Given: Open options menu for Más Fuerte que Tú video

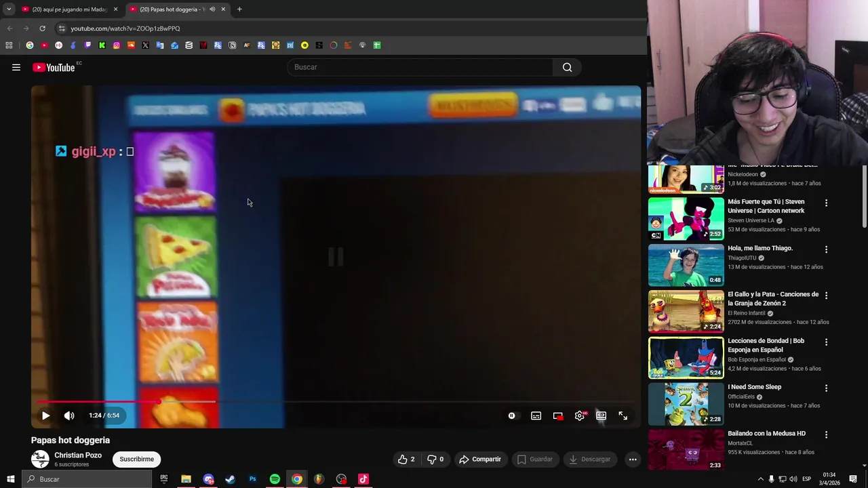Looking at the screenshot, I should pyautogui.click(x=826, y=203).
